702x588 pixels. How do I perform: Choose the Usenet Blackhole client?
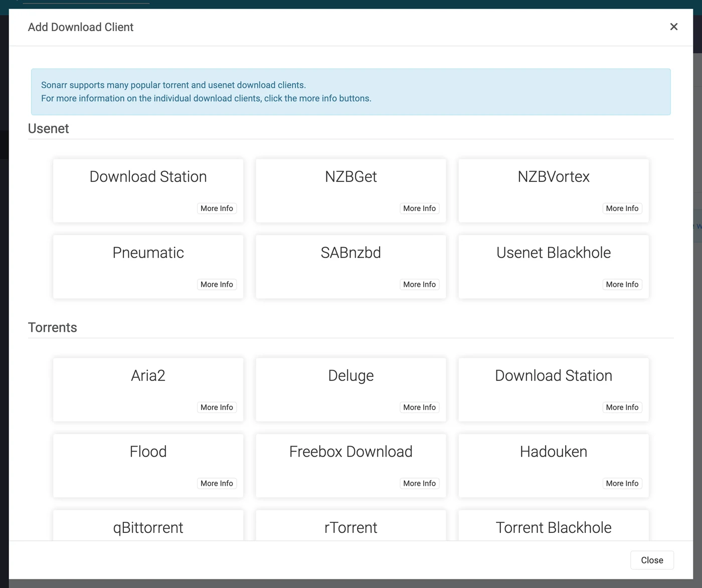point(554,267)
